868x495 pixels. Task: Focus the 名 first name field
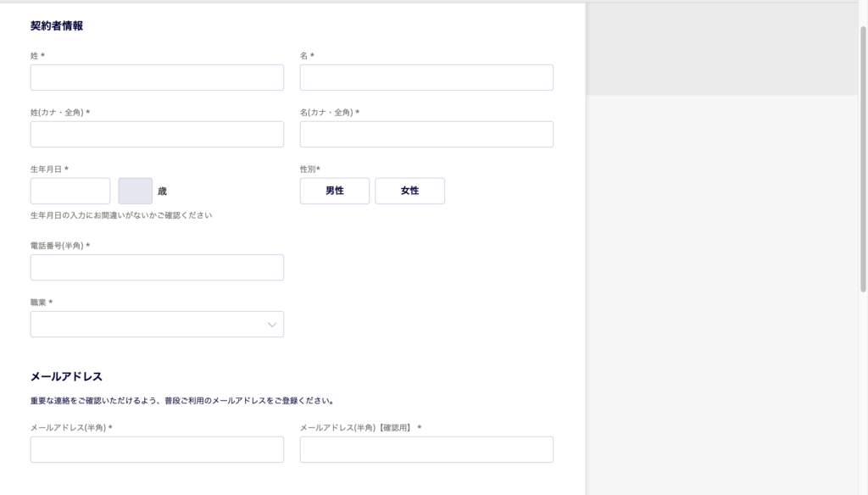pyautogui.click(x=427, y=77)
